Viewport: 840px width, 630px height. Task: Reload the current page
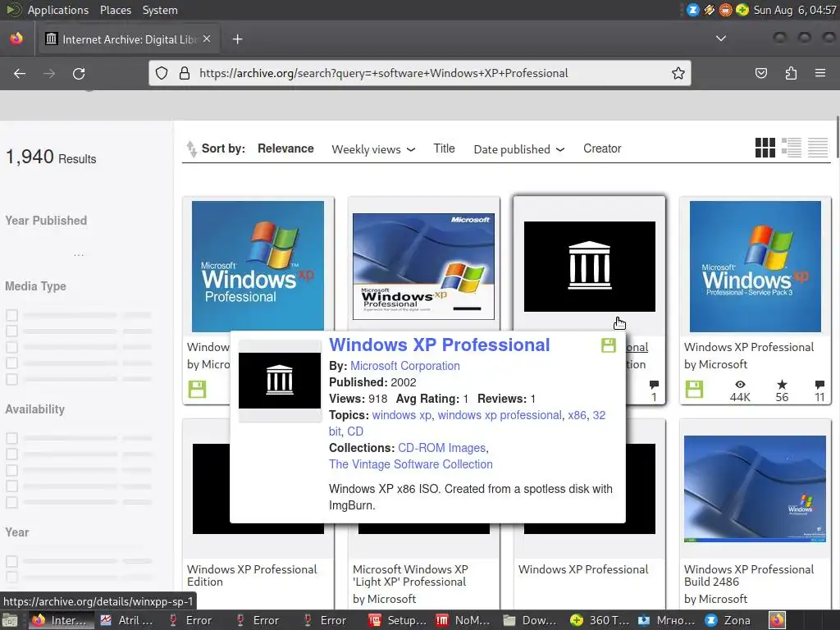pos(79,73)
